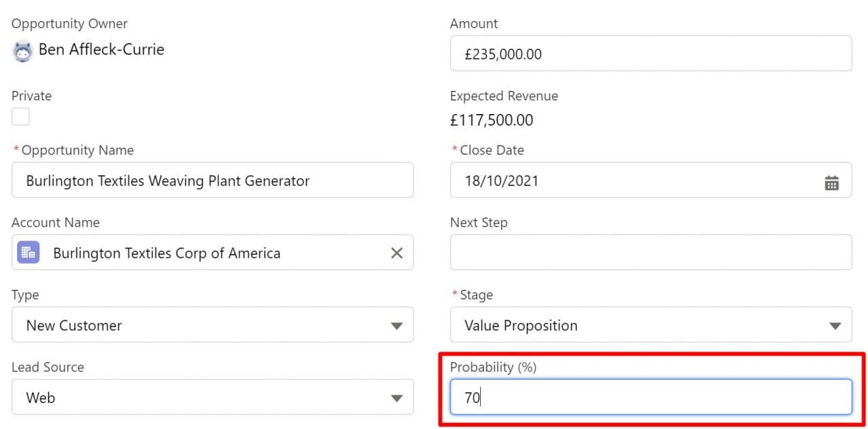Click into the Probability (%) field
Screen dimensions: 868x429
(650, 397)
